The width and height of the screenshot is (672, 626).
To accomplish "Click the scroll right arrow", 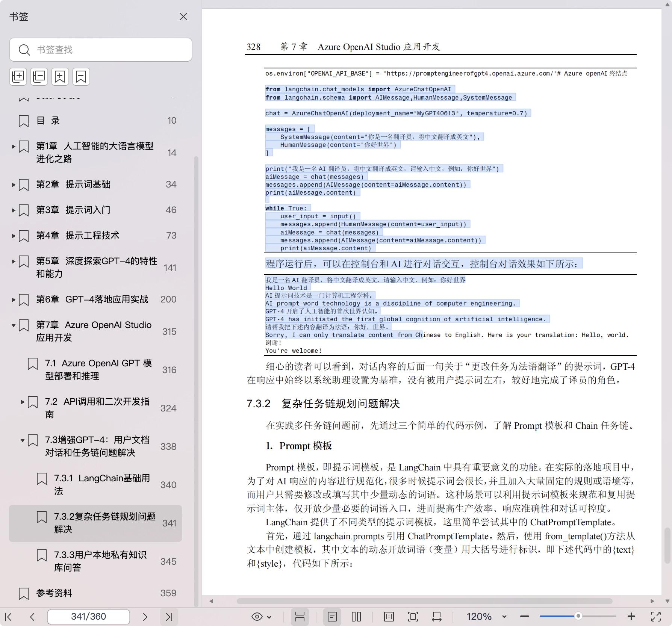I will pos(652,601).
